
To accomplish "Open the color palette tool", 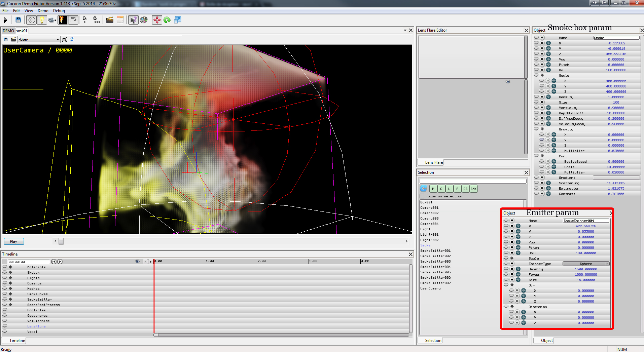I will click(x=144, y=20).
